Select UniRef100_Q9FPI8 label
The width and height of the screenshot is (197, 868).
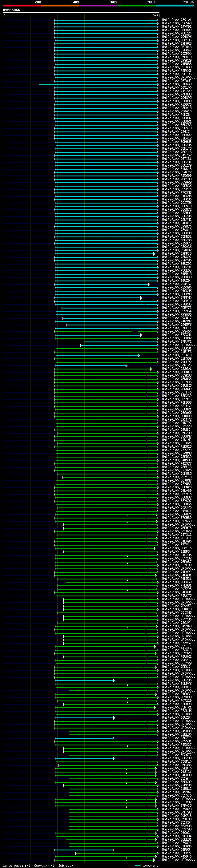pyautogui.click(x=177, y=253)
